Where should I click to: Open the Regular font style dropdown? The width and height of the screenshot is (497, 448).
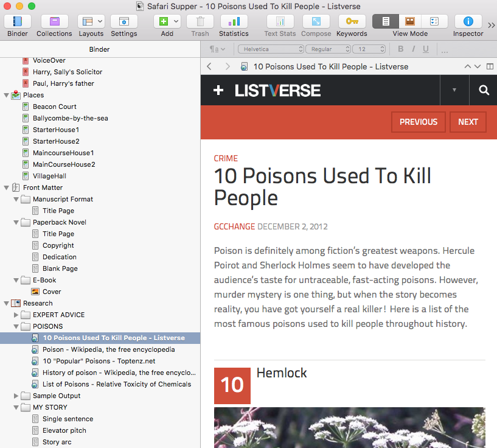click(328, 49)
